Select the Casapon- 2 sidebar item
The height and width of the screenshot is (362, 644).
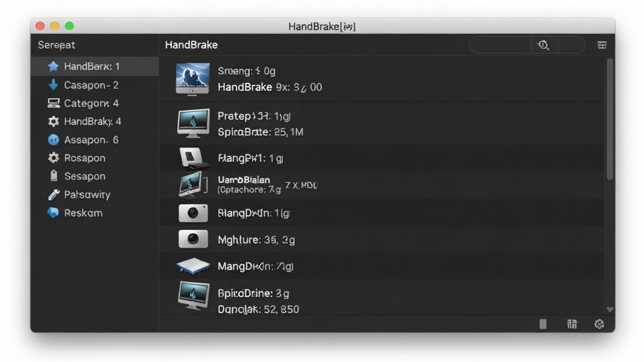pyautogui.click(x=95, y=85)
